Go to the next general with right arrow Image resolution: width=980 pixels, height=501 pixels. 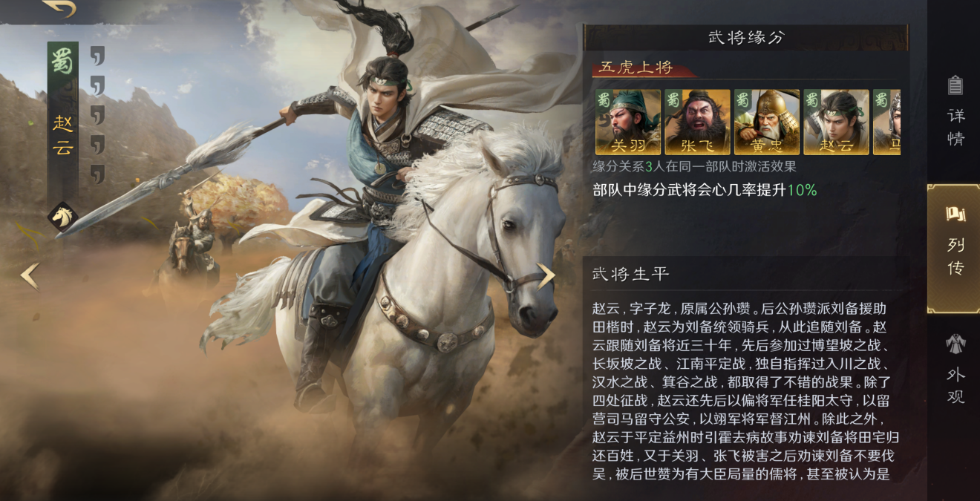click(x=546, y=275)
